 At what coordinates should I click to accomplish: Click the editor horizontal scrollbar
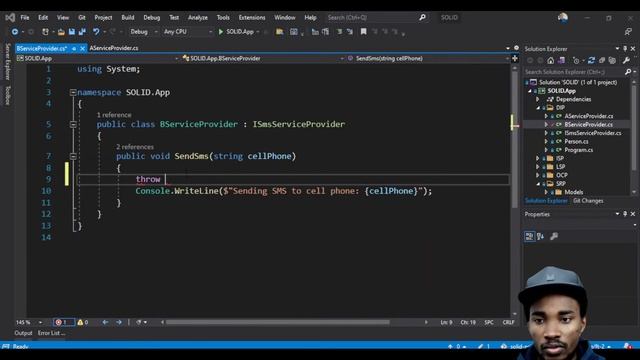pos(277,322)
